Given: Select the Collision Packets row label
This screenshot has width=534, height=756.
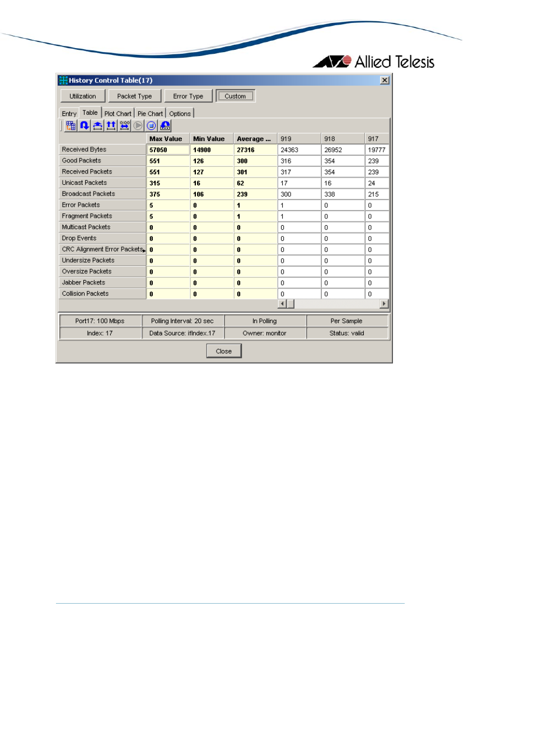Looking at the screenshot, I should [102, 294].
